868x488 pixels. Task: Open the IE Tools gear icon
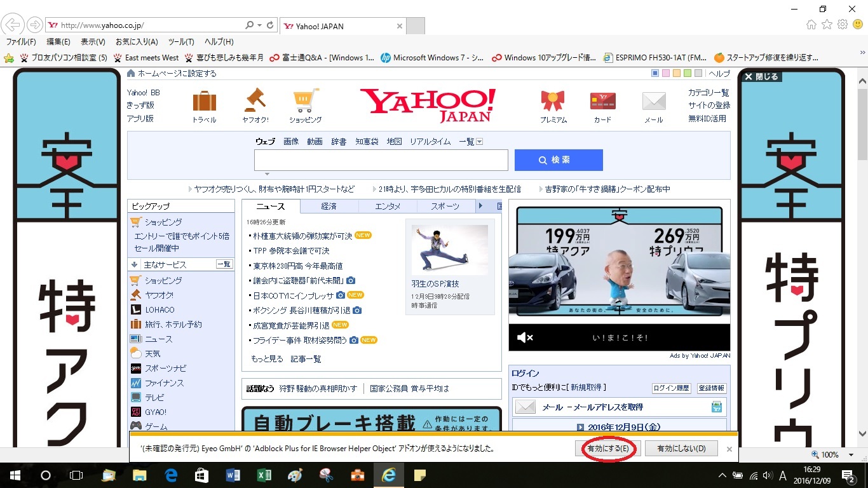pos(843,25)
